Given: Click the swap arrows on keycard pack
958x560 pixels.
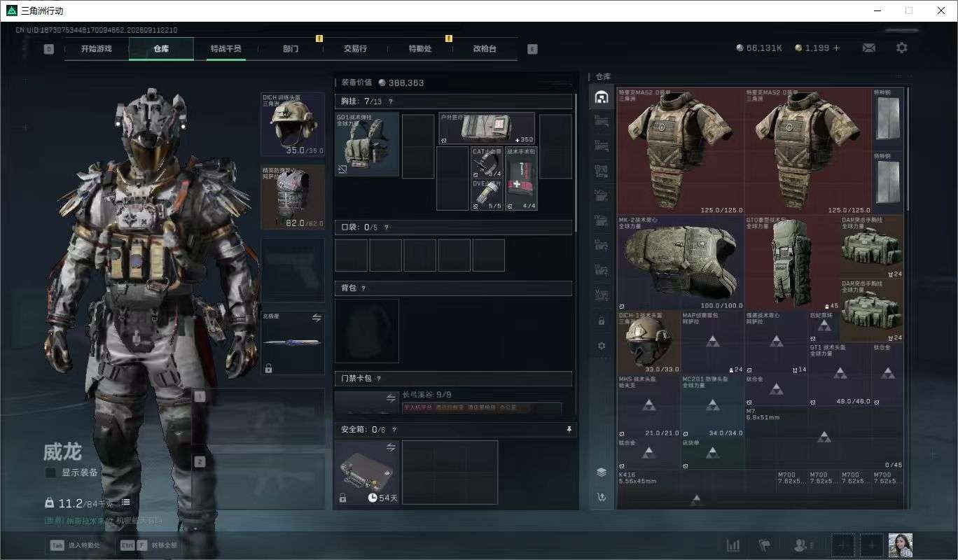Looking at the screenshot, I should coord(391,399).
